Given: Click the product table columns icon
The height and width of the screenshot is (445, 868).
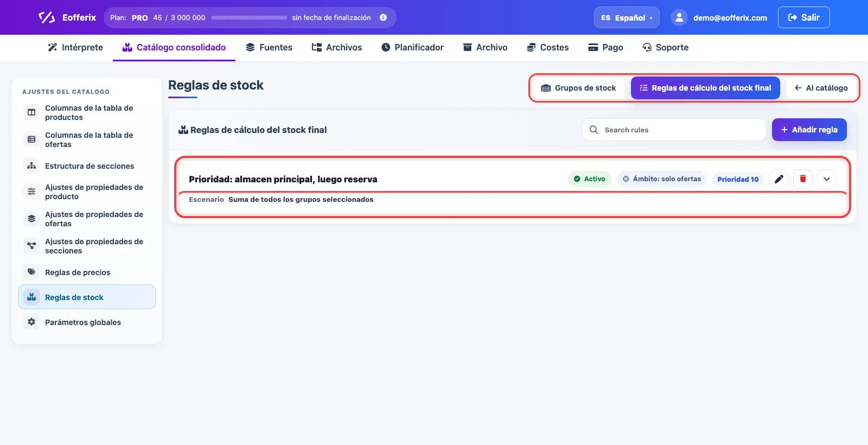Looking at the screenshot, I should (x=31, y=112).
